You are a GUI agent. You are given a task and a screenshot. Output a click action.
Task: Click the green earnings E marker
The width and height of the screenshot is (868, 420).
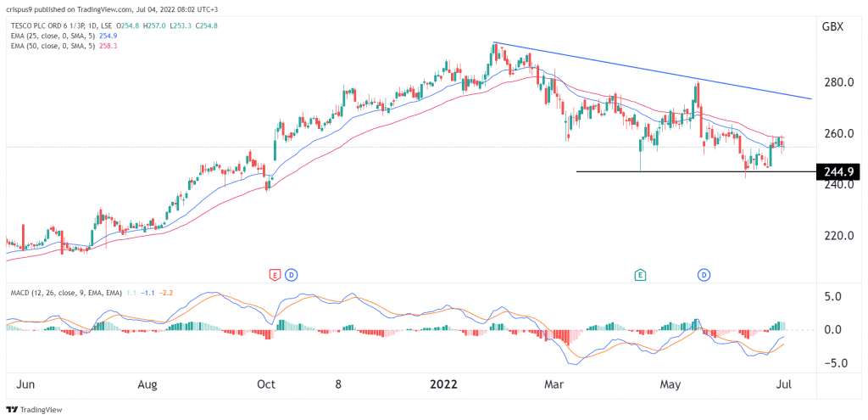642,275
